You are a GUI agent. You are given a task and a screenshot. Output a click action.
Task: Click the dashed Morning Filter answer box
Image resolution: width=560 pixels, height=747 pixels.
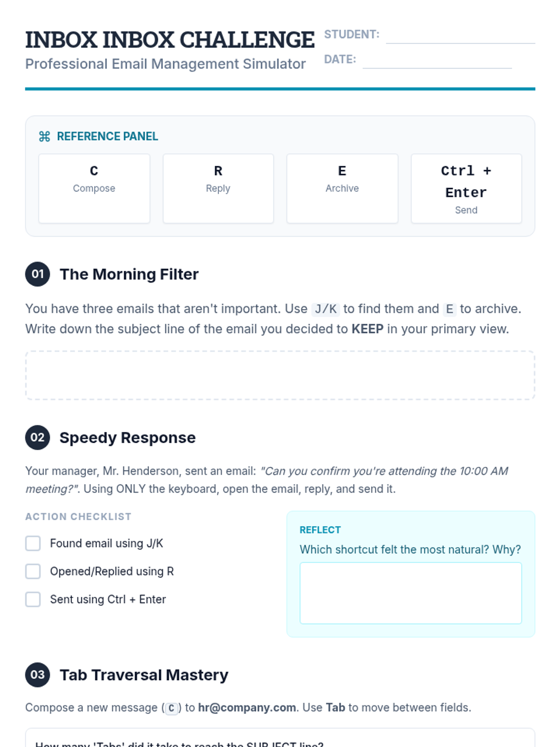280,375
